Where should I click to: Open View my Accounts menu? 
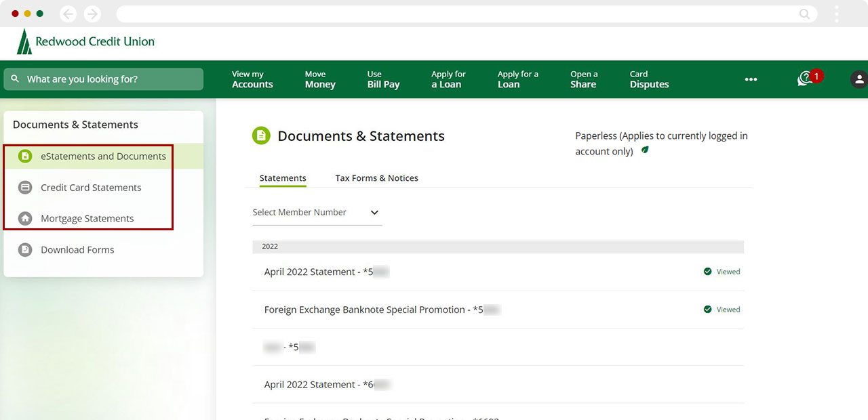pyautogui.click(x=252, y=79)
